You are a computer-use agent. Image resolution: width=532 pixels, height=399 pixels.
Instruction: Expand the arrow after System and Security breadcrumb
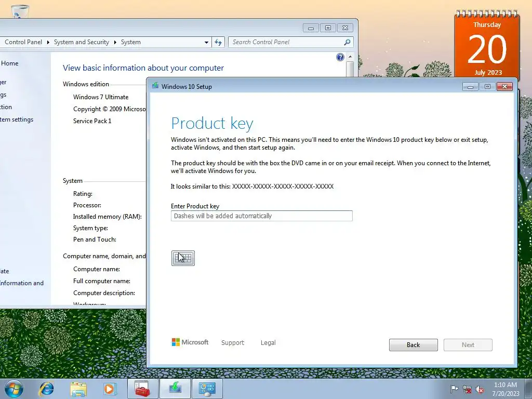pyautogui.click(x=115, y=42)
